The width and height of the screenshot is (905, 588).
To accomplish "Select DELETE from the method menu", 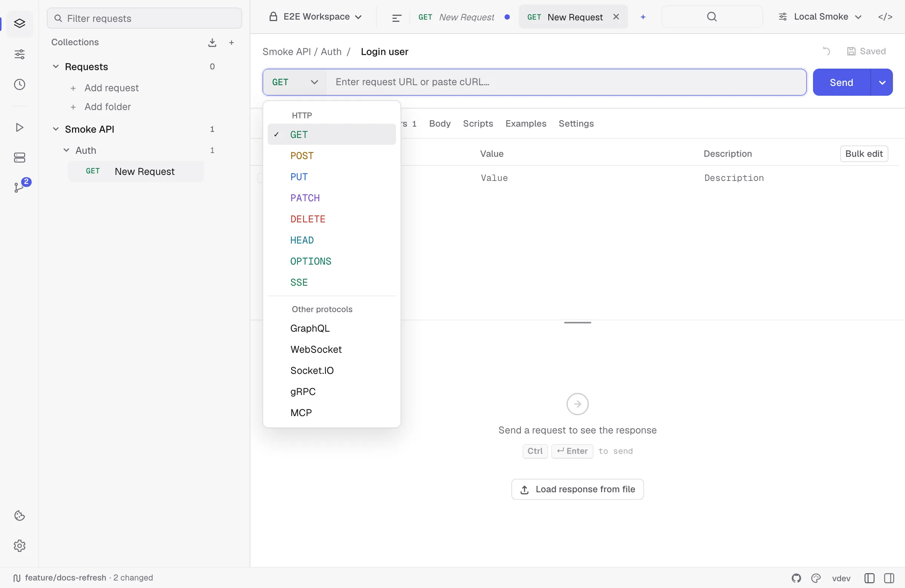I will (331, 219).
